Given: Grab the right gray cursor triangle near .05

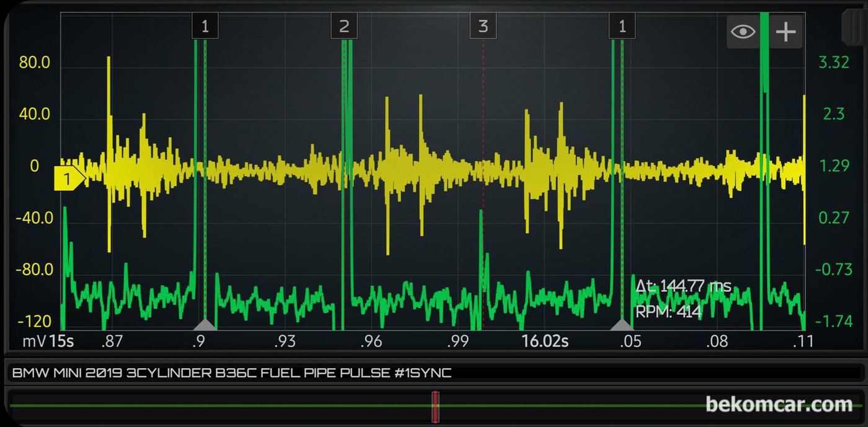Looking at the screenshot, I should (622, 325).
